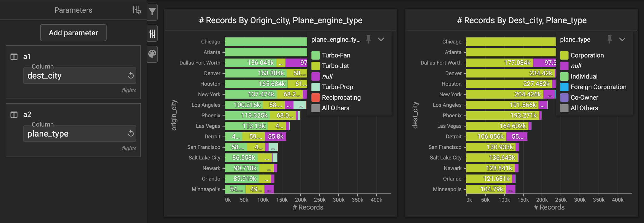Reset the dest_city column value for a1
644x223 pixels.
[x=131, y=76]
